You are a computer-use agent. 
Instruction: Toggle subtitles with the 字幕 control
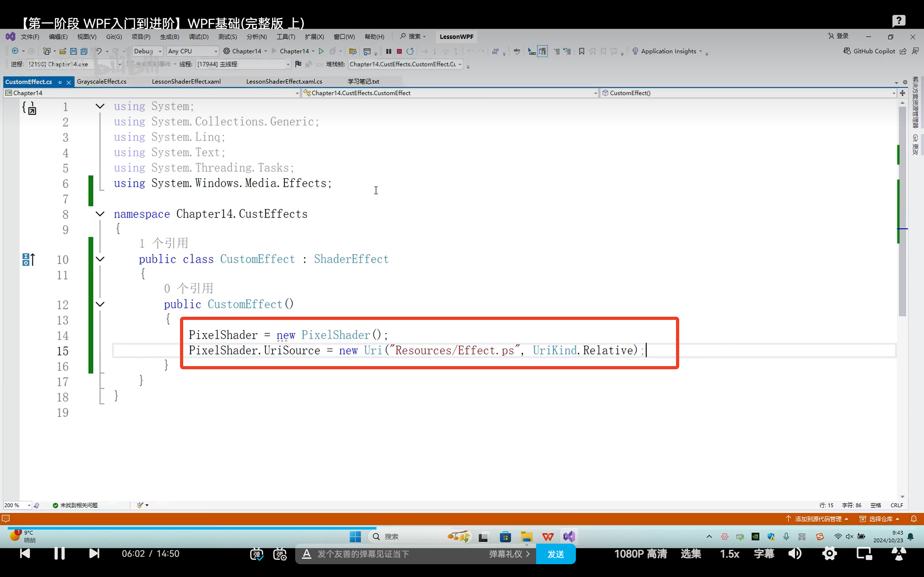[764, 554]
